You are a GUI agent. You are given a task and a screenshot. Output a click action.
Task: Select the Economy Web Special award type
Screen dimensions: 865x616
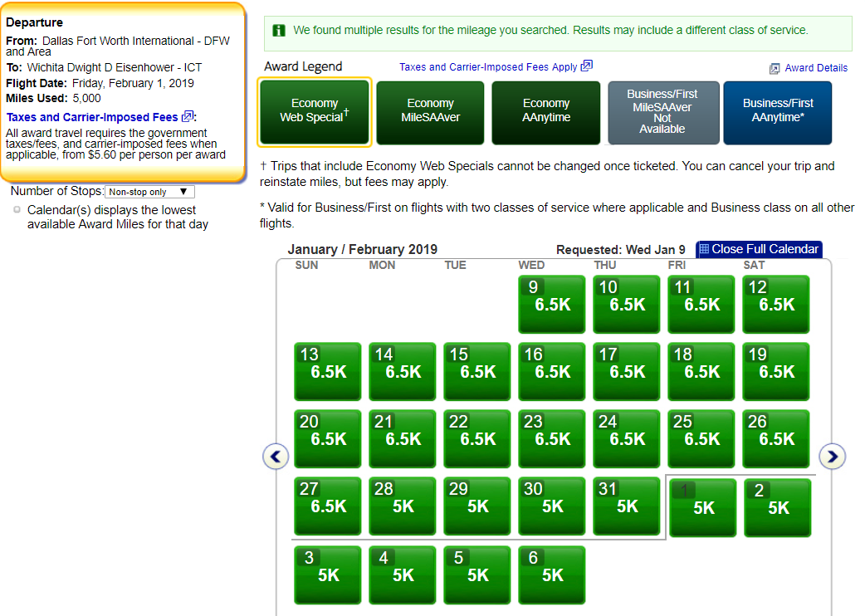click(x=314, y=110)
